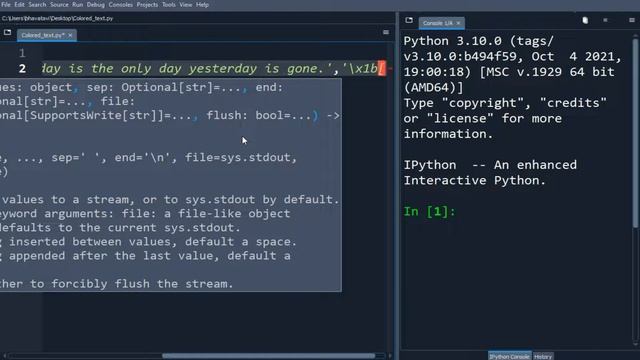The height and width of the screenshot is (360, 640).
Task: Click the console browse tabs icon
Action: (x=409, y=20)
